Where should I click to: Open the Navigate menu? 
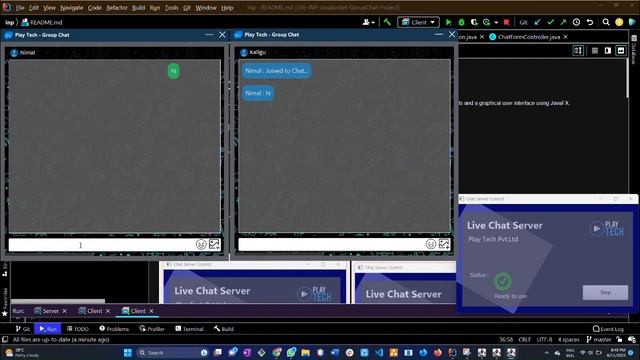[72, 8]
